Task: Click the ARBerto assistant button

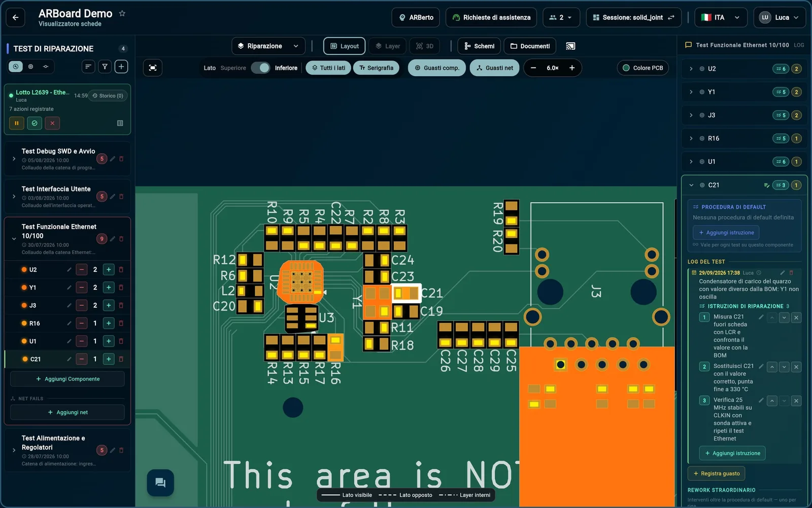Action: (416, 17)
